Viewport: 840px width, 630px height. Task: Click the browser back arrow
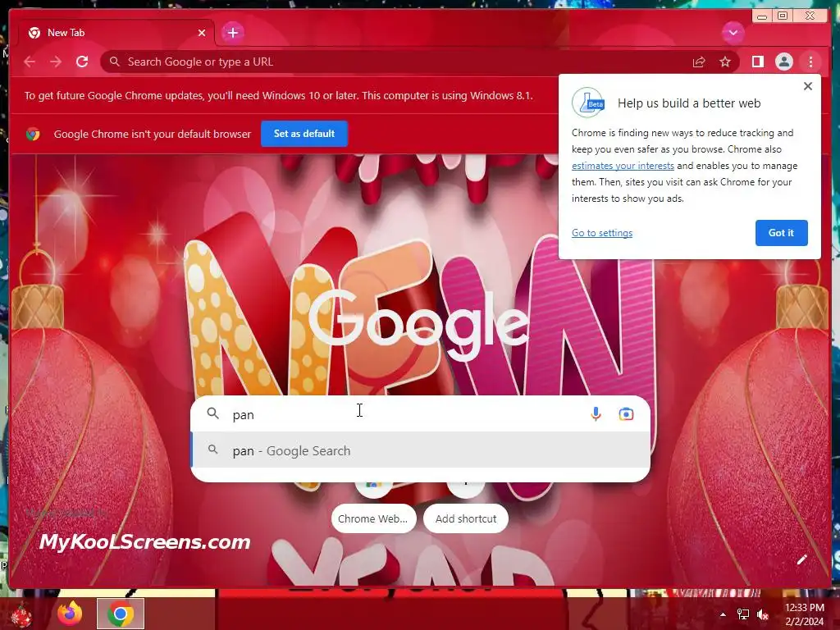tap(30, 62)
